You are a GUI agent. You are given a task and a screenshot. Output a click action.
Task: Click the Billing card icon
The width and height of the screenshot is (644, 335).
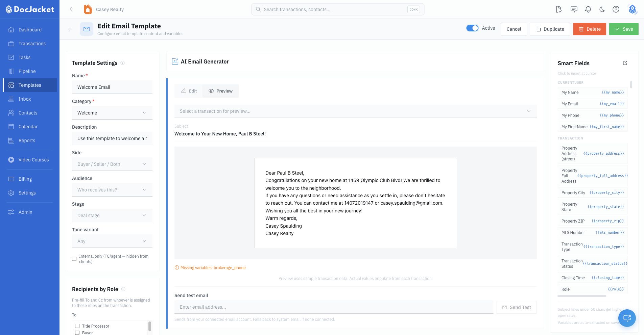11,179
